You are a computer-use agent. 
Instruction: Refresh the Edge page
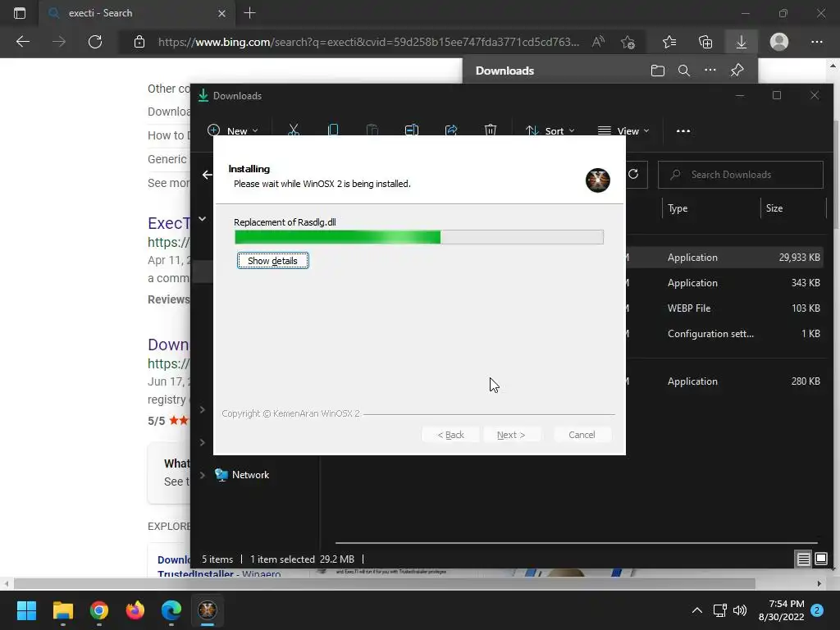(x=95, y=42)
